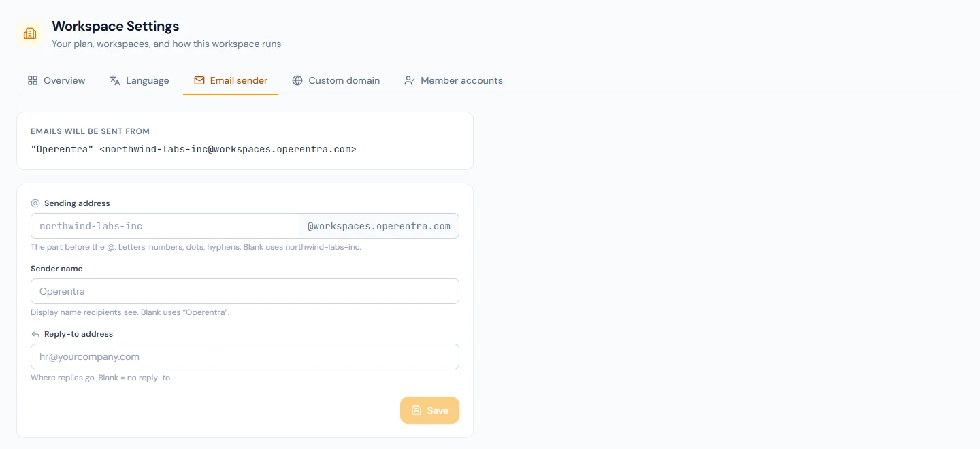Open the Member accounts tab
Image resolution: width=980 pixels, height=449 pixels.
pyautogui.click(x=453, y=80)
